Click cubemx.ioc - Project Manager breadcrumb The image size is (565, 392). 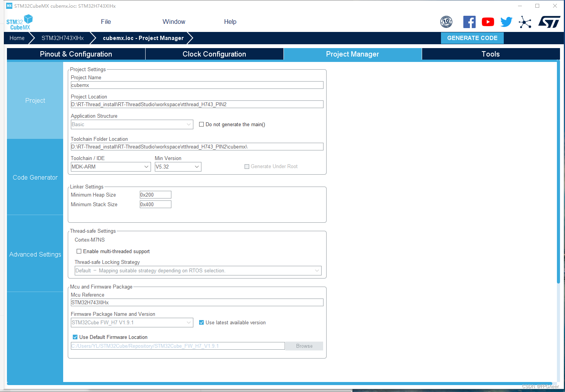(x=143, y=38)
